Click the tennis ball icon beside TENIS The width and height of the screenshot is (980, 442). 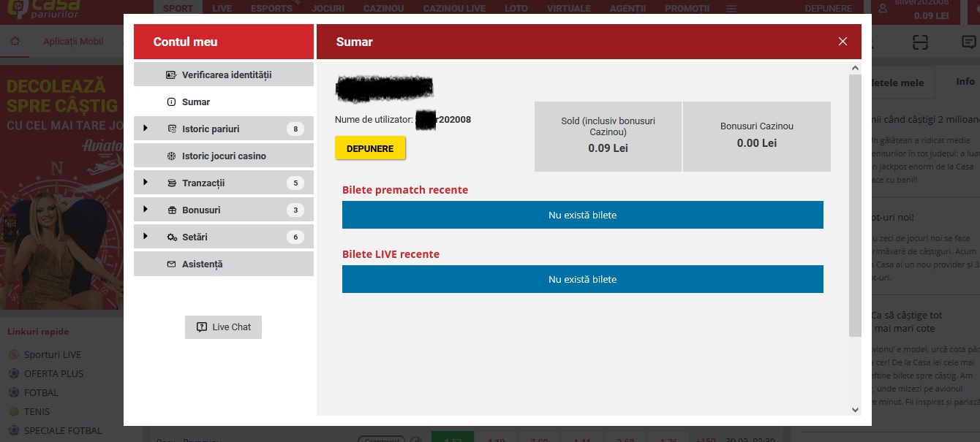click(x=13, y=411)
